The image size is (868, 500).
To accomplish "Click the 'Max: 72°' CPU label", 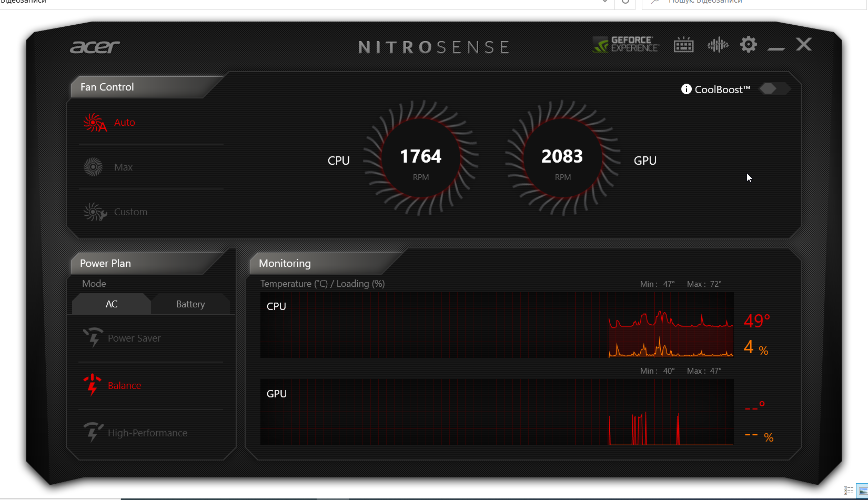I will 704,284.
